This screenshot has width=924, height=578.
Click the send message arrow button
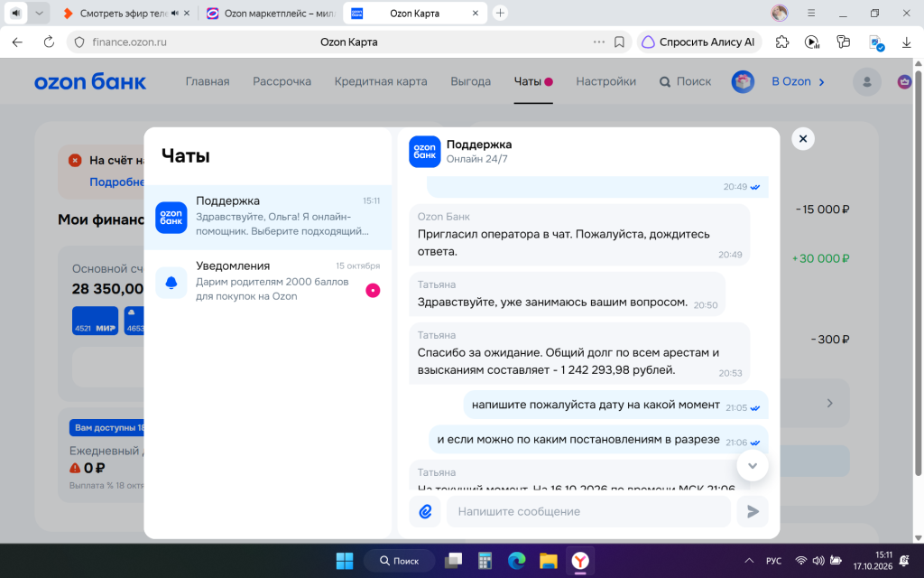click(753, 511)
